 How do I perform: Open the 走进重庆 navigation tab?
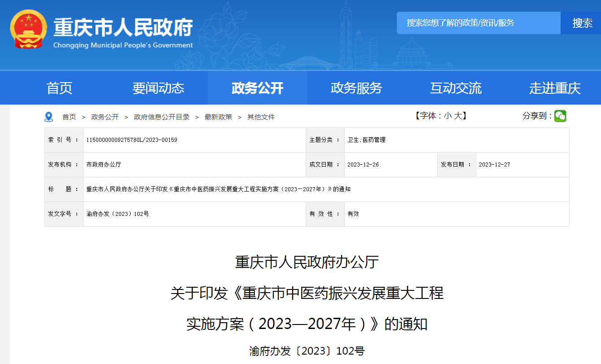[x=555, y=88]
